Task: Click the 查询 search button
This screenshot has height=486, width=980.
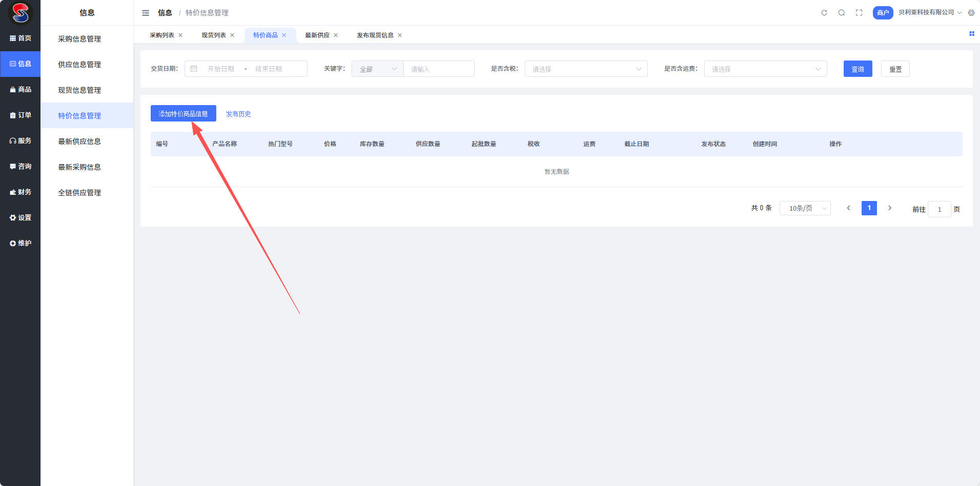Action: pos(857,69)
